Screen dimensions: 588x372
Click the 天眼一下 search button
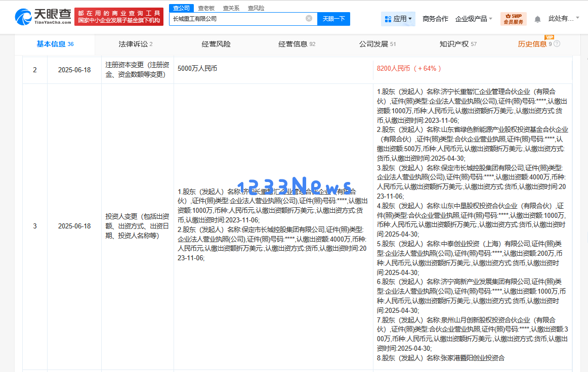click(334, 19)
